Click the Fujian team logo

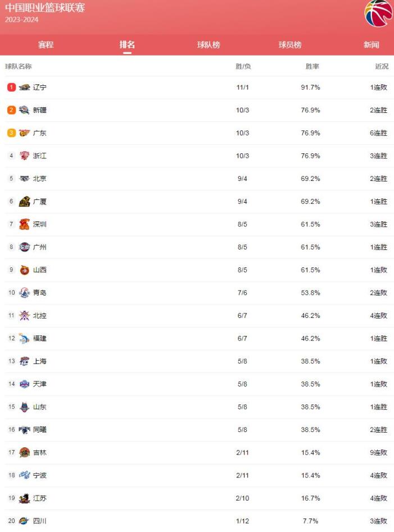pos(24,338)
